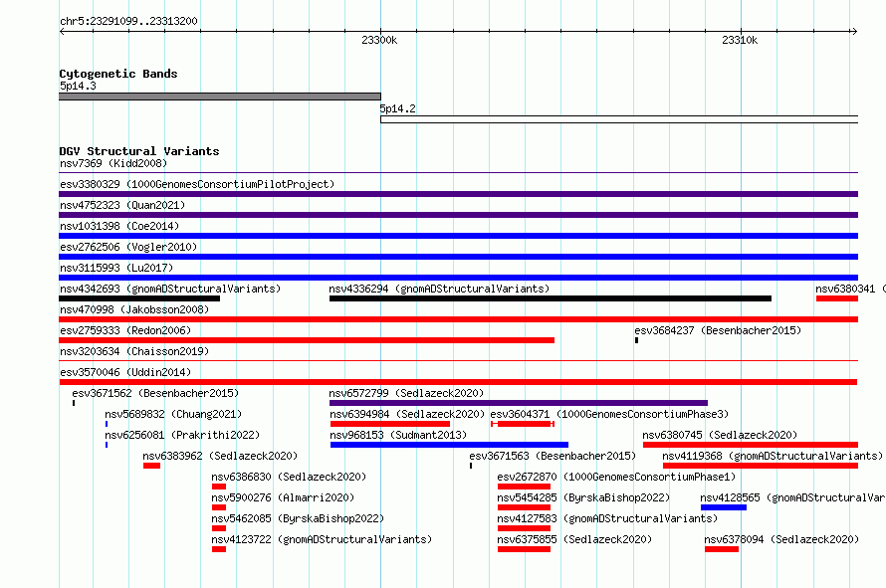The height and width of the screenshot is (588, 886).
Task: Select the blue bar under nsv3115993
Action: (x=458, y=278)
